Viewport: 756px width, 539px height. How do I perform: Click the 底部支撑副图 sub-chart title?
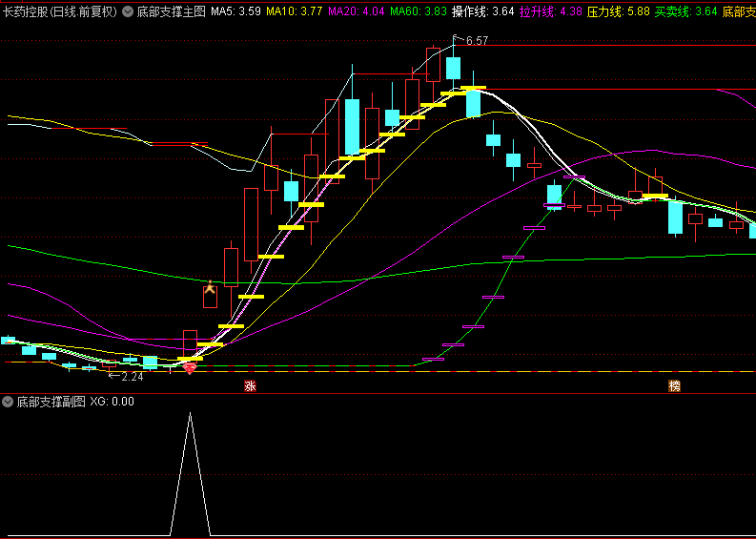click(51, 402)
